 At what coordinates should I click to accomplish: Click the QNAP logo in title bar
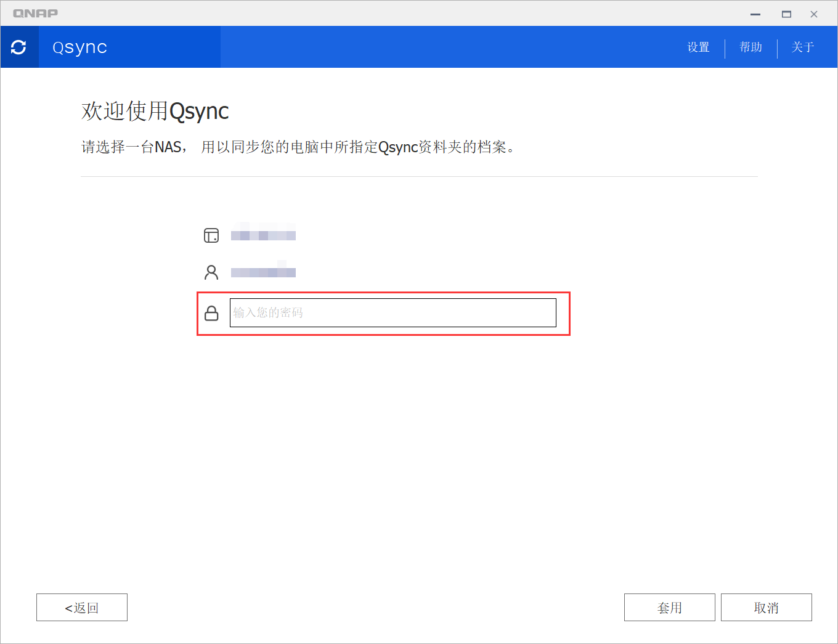[36, 13]
